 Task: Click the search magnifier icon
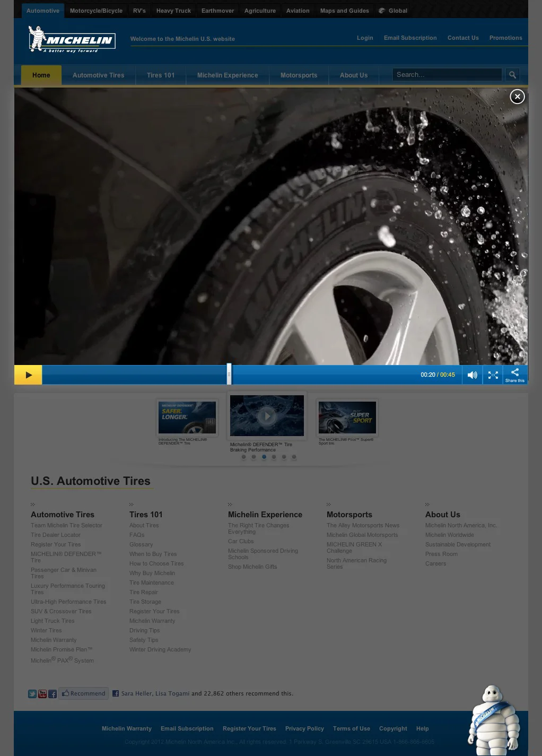click(x=512, y=75)
